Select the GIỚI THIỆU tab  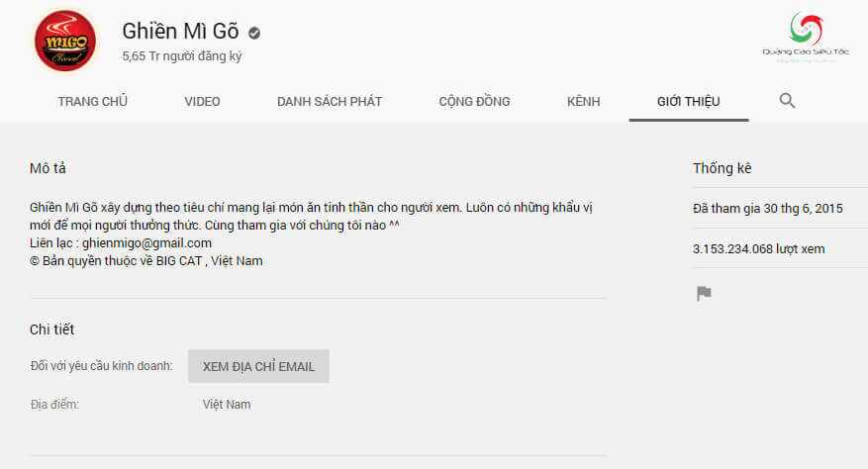click(x=688, y=102)
